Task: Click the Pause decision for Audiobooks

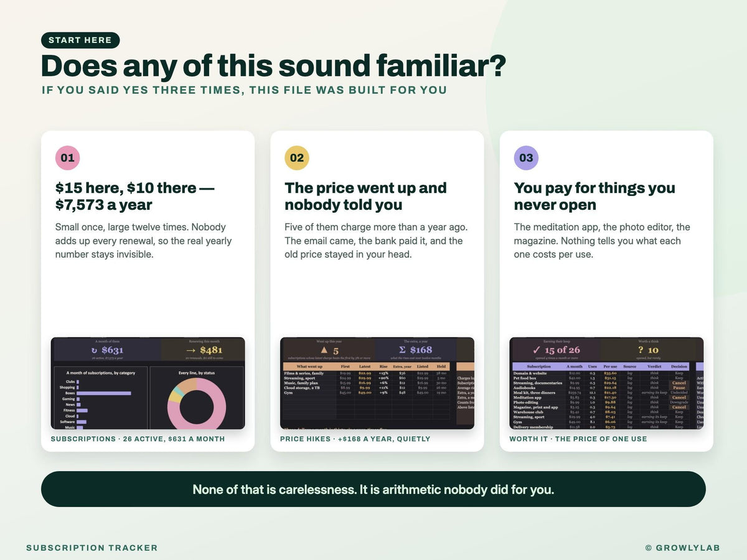Action: tap(679, 388)
